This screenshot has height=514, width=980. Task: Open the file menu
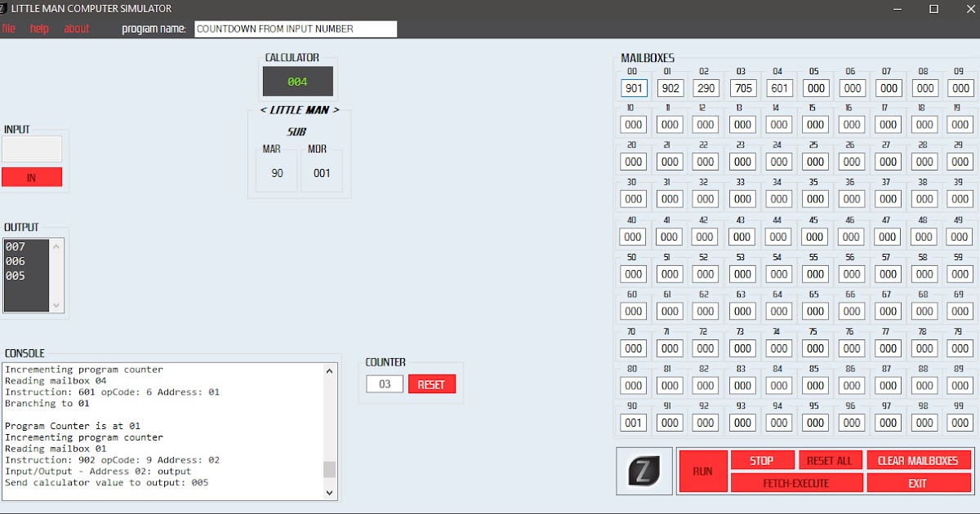8,28
